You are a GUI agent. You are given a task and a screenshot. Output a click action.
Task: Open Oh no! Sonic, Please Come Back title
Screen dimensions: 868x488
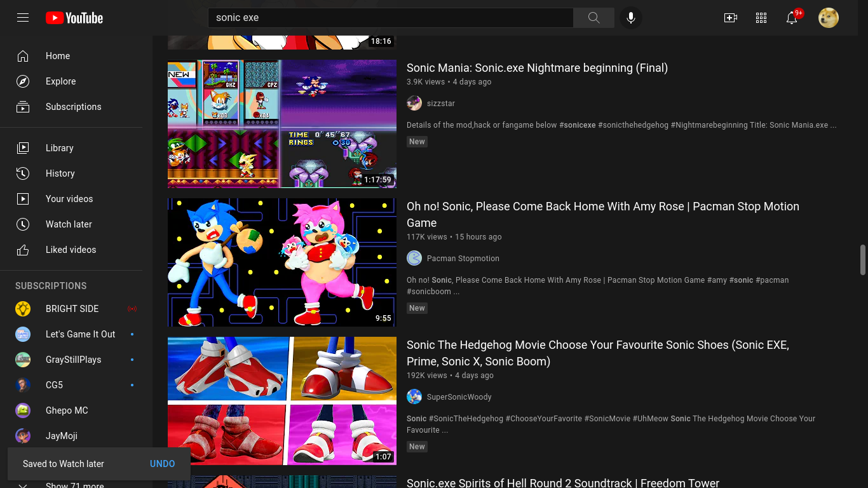point(603,215)
